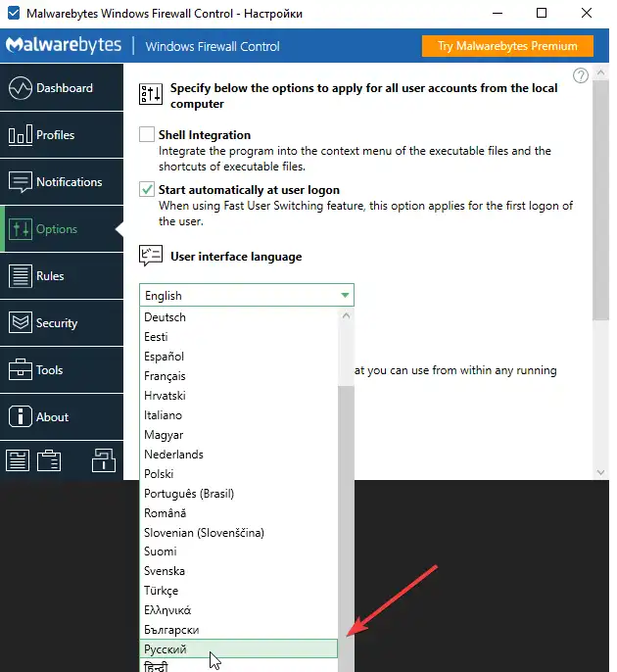This screenshot has width=617, height=672.
Task: Select Eesti from the language list
Action: [239, 337]
